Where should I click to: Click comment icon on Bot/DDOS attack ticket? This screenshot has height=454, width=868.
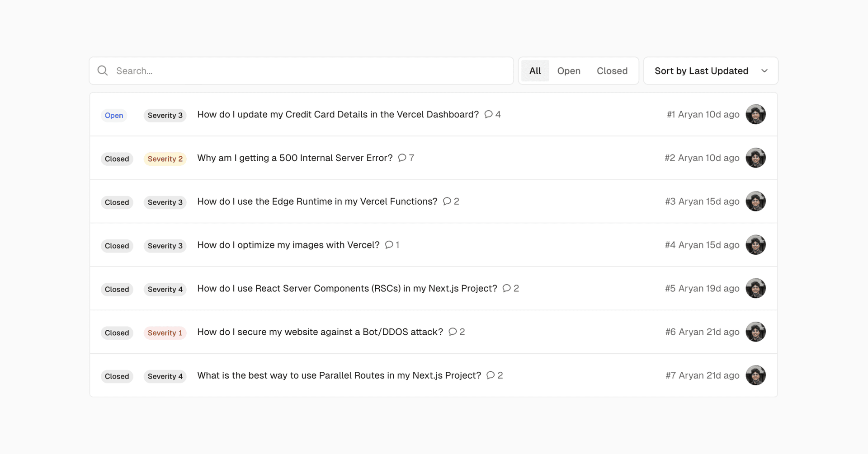tap(453, 332)
